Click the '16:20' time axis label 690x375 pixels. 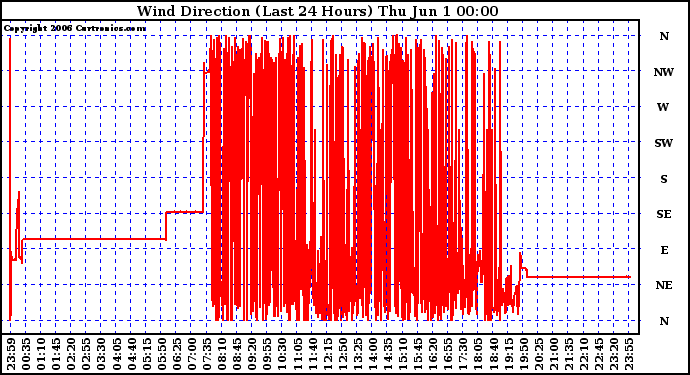tap(433, 354)
